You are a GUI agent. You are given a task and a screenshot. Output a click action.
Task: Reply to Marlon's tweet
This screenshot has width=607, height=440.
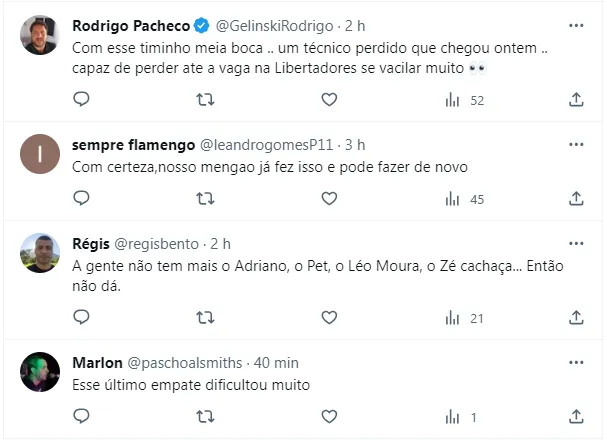(x=82, y=417)
